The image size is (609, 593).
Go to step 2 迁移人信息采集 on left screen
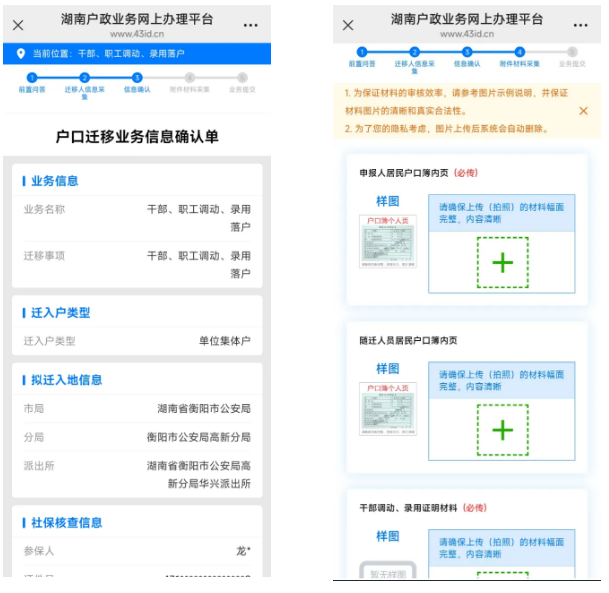pos(84,77)
